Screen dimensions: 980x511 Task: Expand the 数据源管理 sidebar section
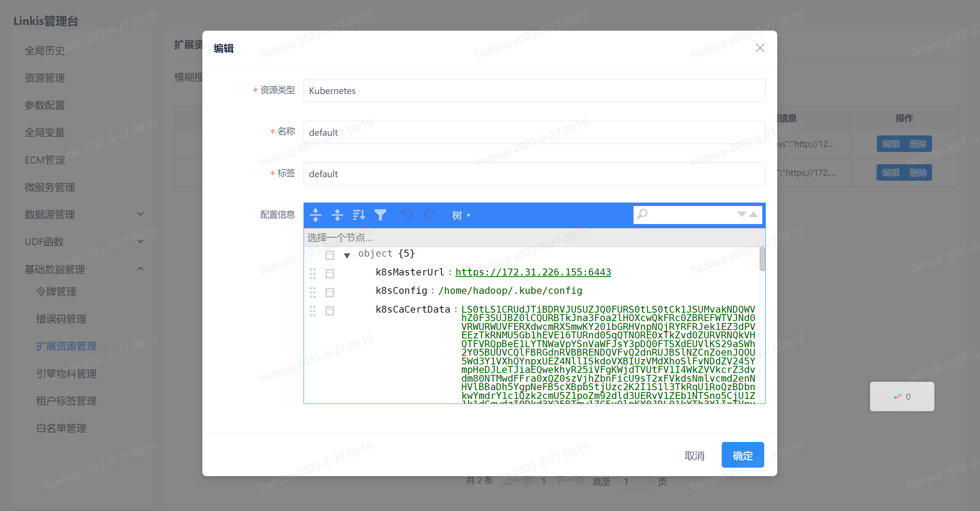[50, 214]
